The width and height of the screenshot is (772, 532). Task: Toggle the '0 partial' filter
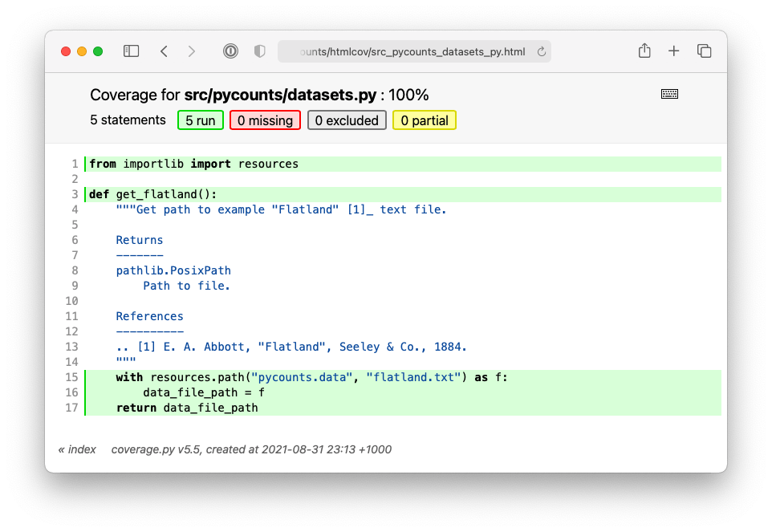(425, 120)
